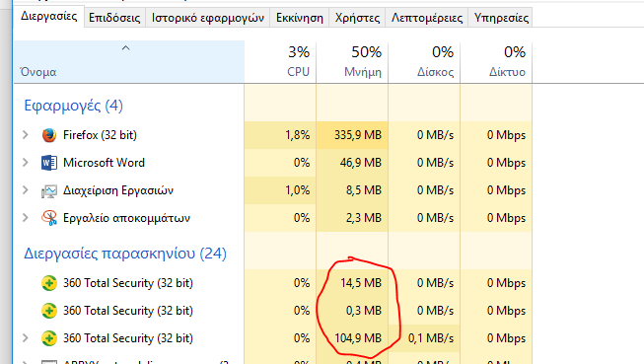This screenshot has height=364, width=644.
Task: Click the Microsoft Word app icon
Action: pyautogui.click(x=49, y=163)
